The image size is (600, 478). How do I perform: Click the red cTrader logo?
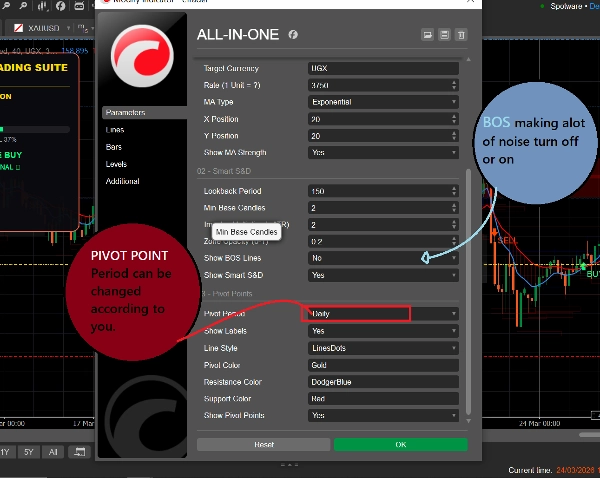139,61
